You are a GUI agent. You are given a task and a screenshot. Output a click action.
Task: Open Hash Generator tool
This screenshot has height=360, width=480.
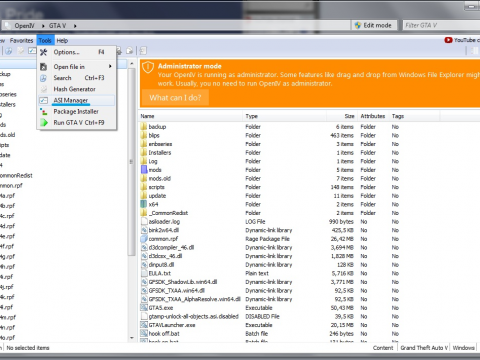click(77, 89)
